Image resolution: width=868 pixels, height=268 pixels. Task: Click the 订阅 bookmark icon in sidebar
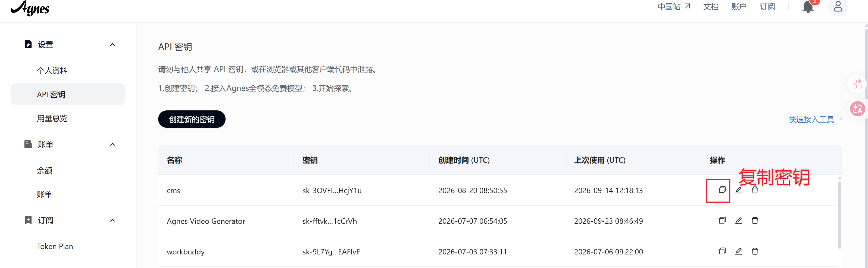pyautogui.click(x=28, y=220)
